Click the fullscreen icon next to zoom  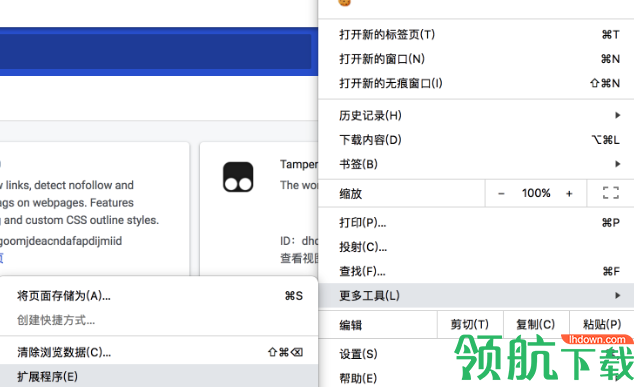click(611, 193)
